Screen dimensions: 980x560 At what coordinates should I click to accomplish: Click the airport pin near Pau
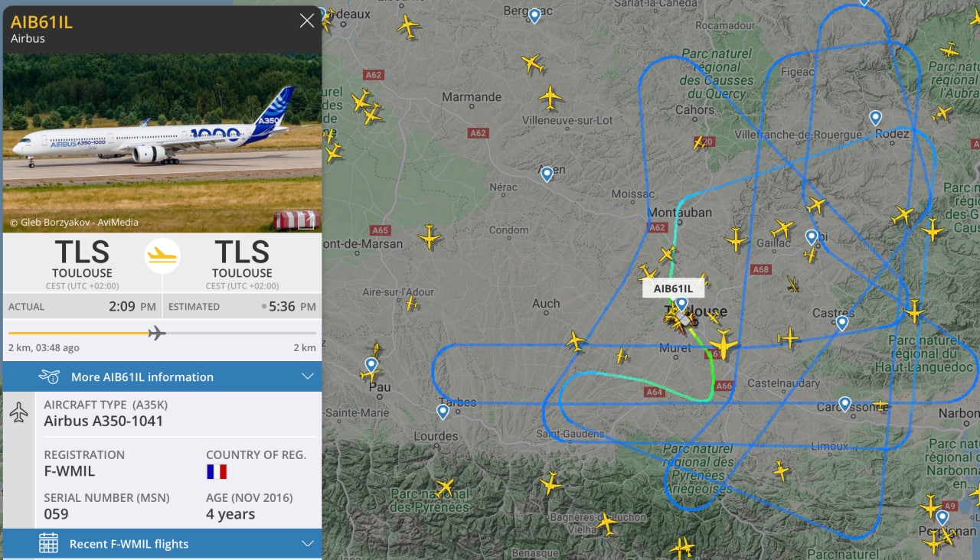click(371, 365)
